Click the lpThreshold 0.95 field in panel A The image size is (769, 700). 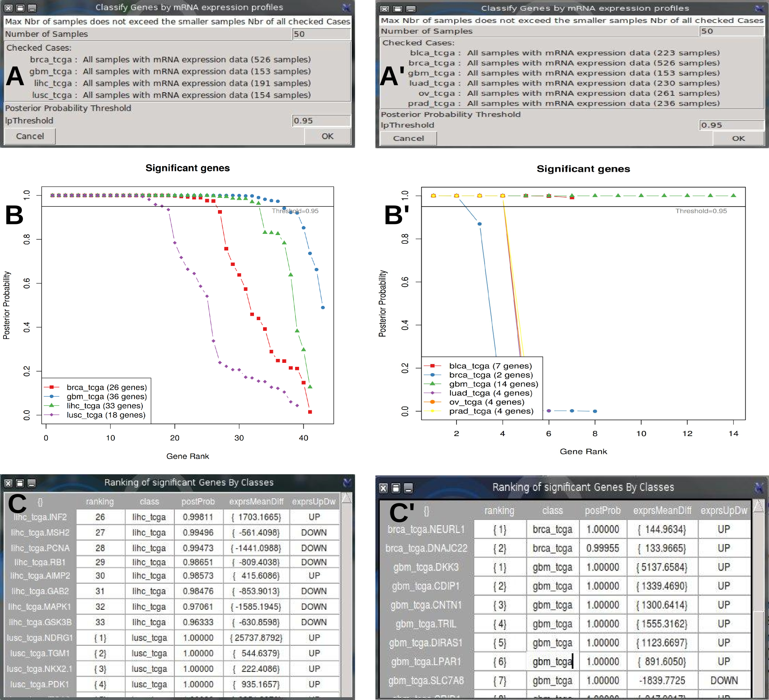[321, 121]
